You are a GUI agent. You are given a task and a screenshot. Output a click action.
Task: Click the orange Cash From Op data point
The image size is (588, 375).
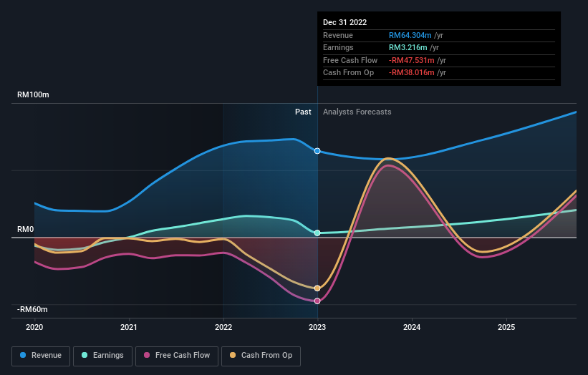[317, 288]
